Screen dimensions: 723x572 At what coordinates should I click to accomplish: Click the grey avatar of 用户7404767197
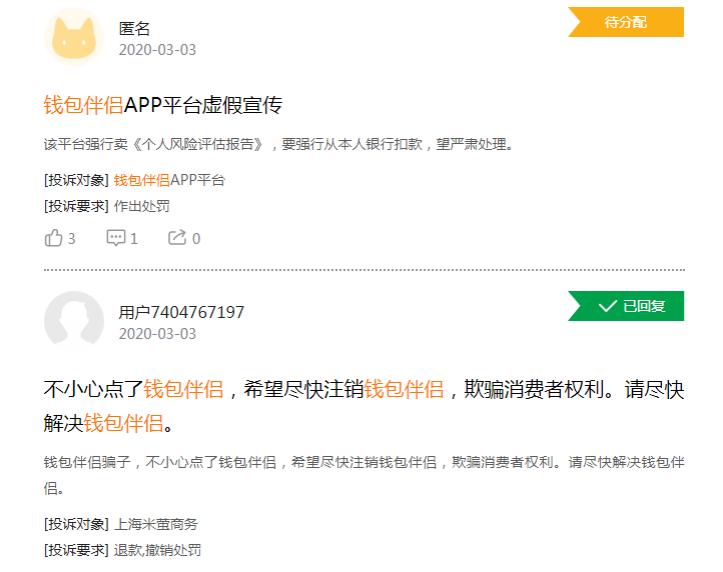74,319
